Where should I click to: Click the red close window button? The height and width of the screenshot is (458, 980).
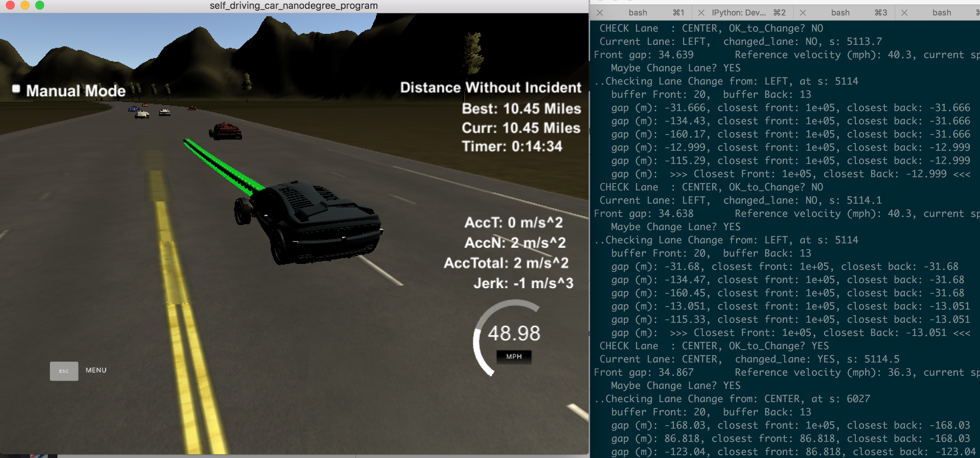click(10, 5)
